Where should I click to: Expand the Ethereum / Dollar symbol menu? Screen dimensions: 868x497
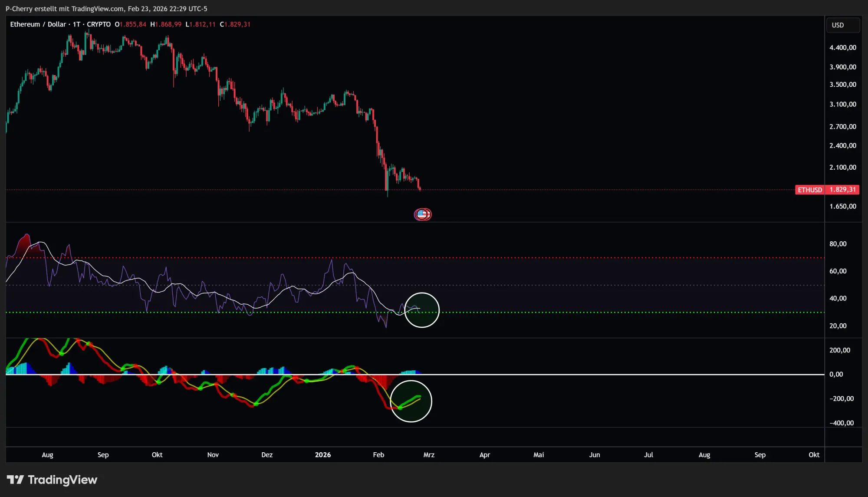[38, 24]
